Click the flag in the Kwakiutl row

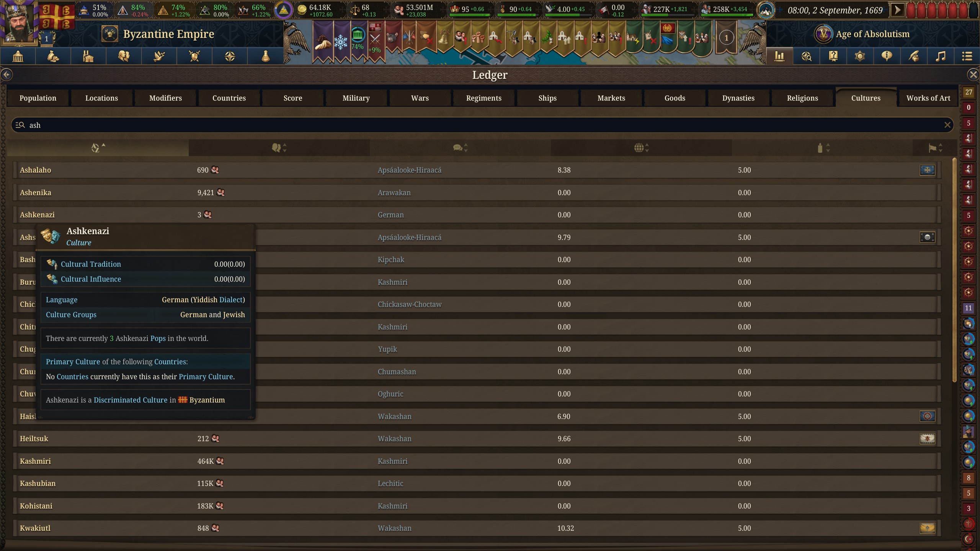click(927, 528)
